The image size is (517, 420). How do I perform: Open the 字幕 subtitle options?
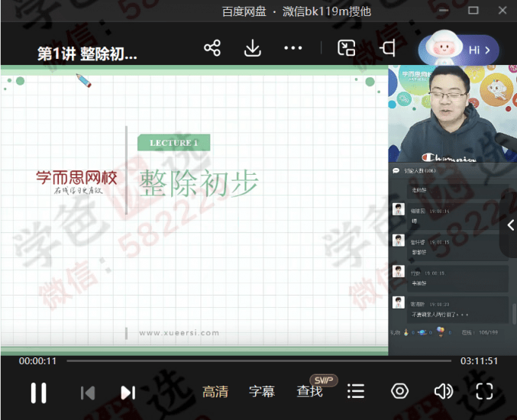pyautogui.click(x=262, y=392)
